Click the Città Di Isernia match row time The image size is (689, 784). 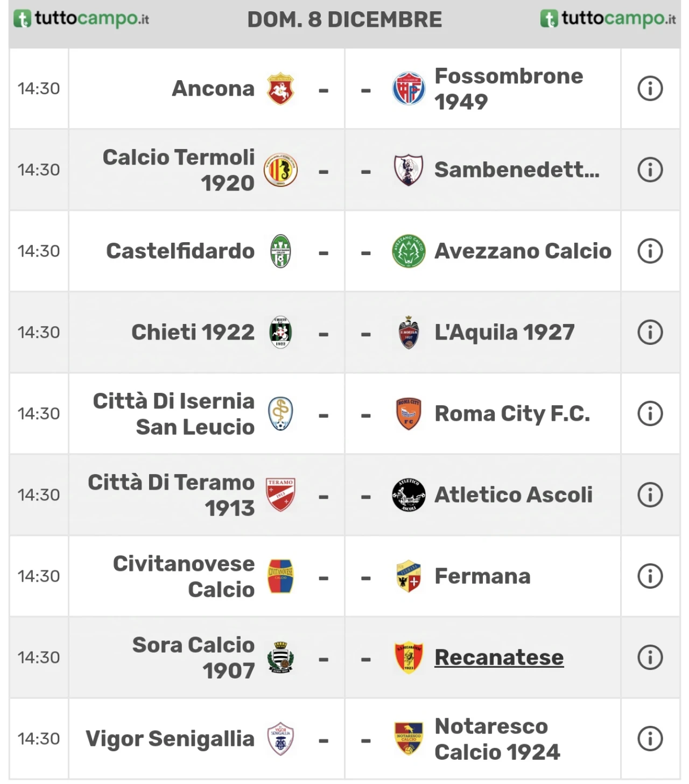(x=39, y=413)
